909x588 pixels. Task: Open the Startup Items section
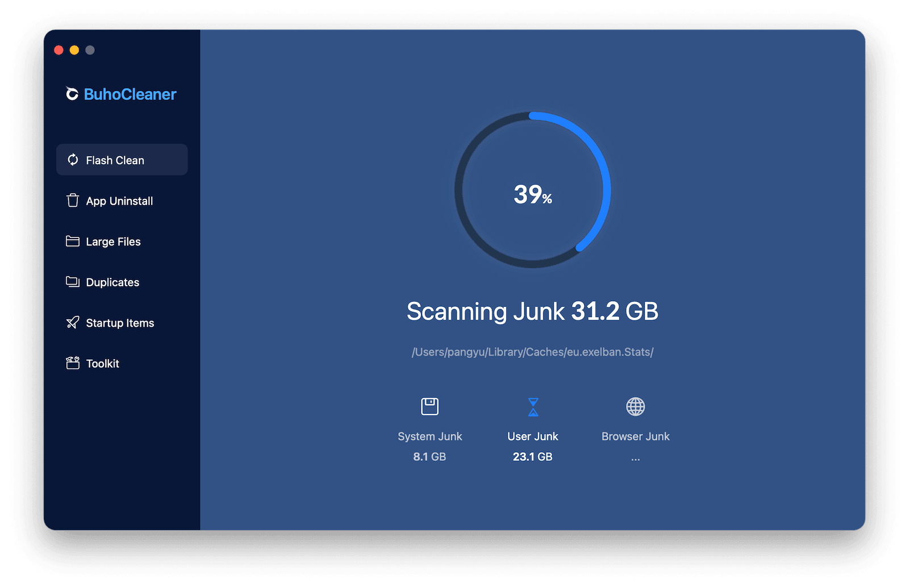[x=119, y=322]
